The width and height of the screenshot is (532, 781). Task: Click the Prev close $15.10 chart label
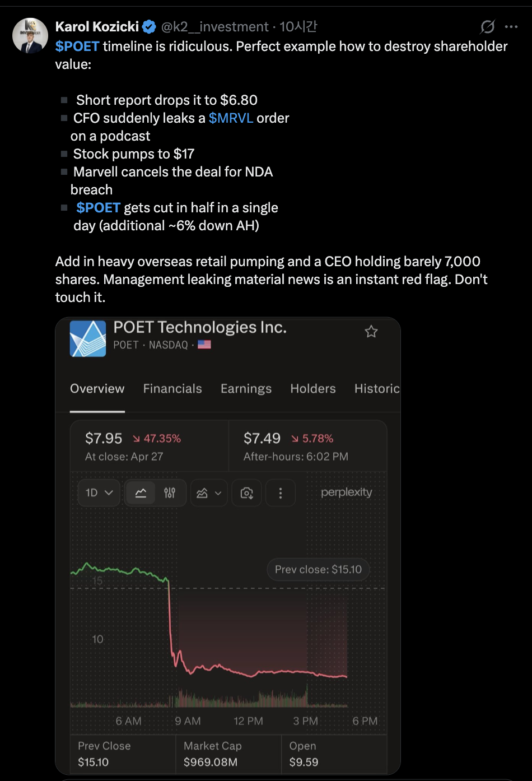[318, 569]
